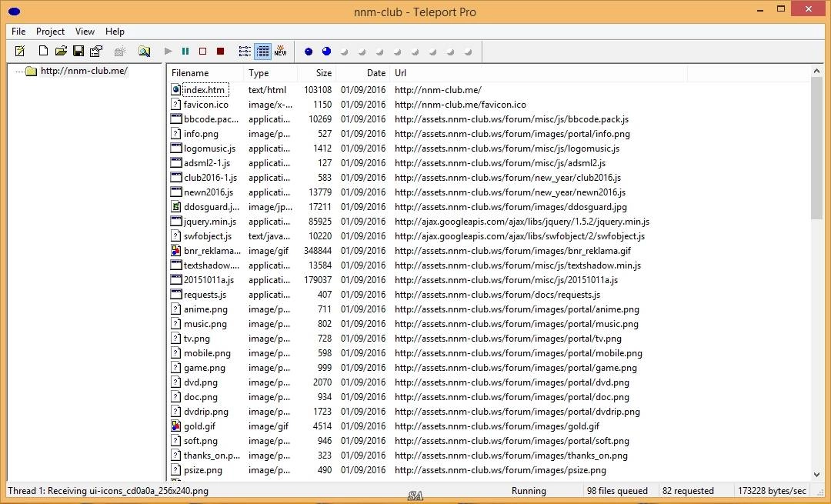831x504 pixels.
Task: Click the page icon next to index.htm
Action: tap(176, 89)
